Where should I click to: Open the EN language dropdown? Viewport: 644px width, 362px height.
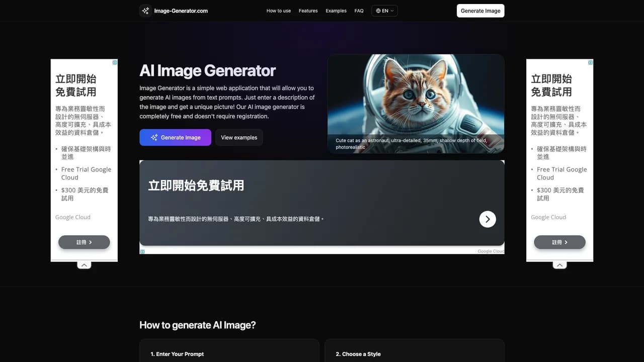385,11
